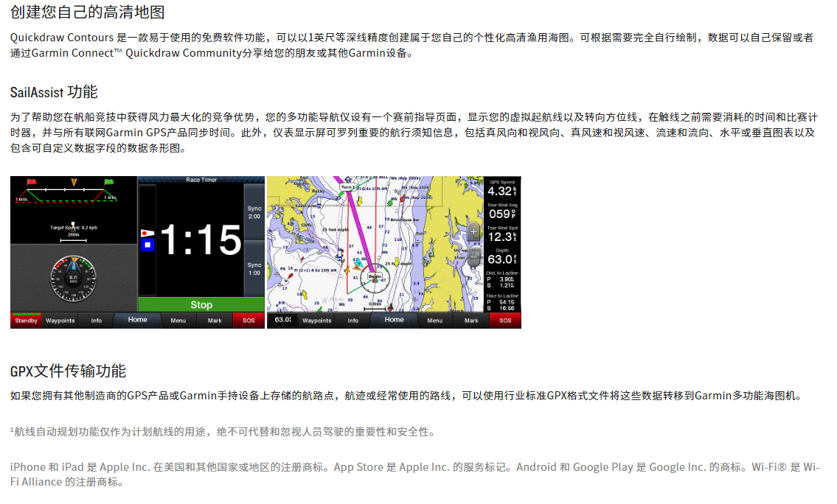
Task: Click Standby in the race timer screenshot
Action: [26, 321]
